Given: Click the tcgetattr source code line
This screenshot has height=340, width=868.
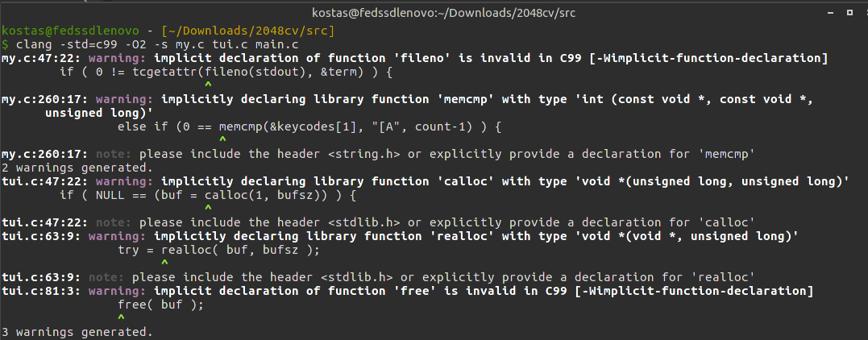Looking at the screenshot, I should tap(226, 72).
